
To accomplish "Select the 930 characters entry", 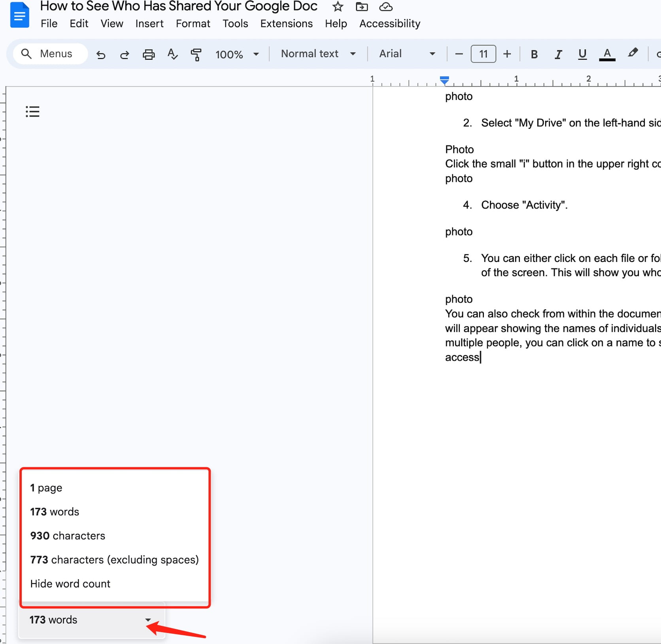I will pyautogui.click(x=68, y=536).
